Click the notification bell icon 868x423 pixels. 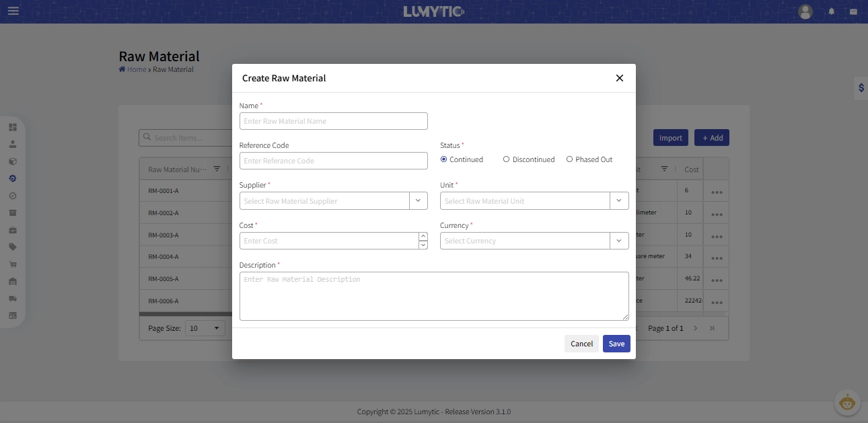click(x=832, y=11)
